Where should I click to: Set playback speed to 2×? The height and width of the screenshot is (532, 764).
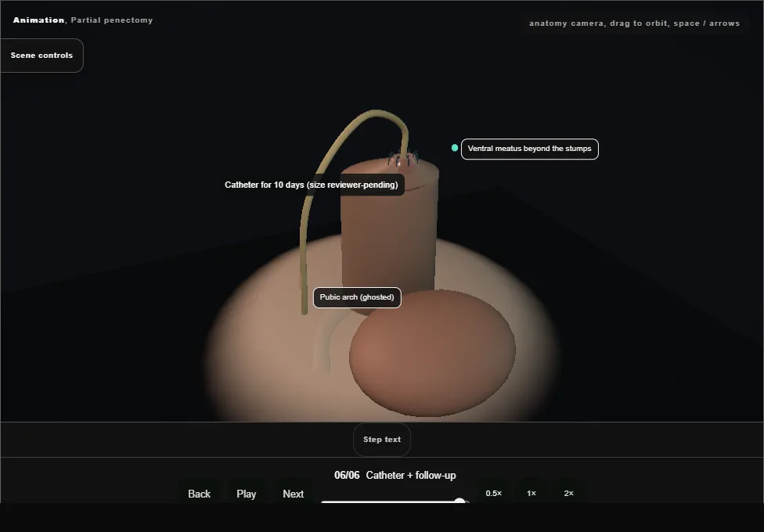[x=568, y=493]
